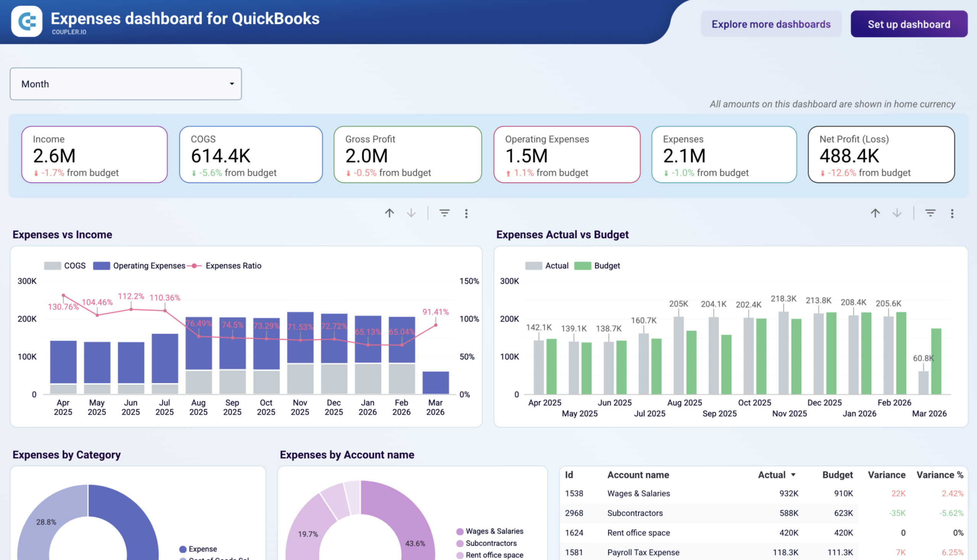Toggle the COGS series in the chart legend

coord(66,265)
